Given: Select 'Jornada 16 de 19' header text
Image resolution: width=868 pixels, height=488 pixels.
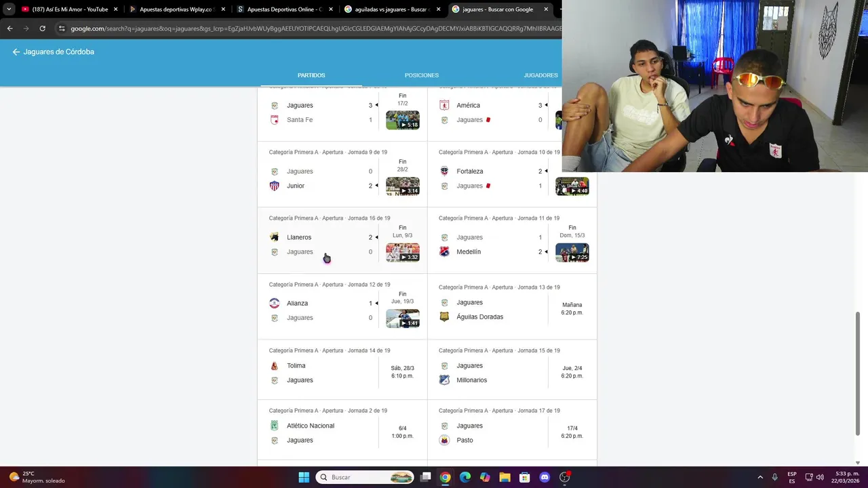Looking at the screenshot, I should [368, 218].
